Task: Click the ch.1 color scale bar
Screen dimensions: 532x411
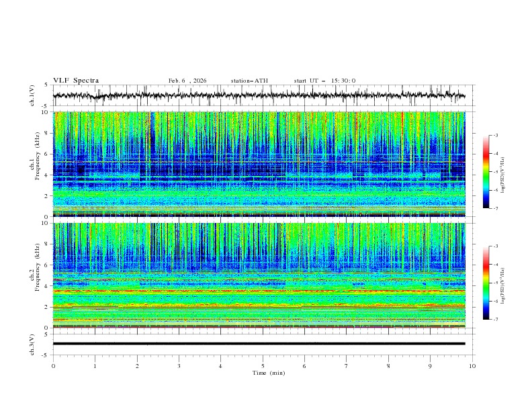Action: click(x=486, y=172)
